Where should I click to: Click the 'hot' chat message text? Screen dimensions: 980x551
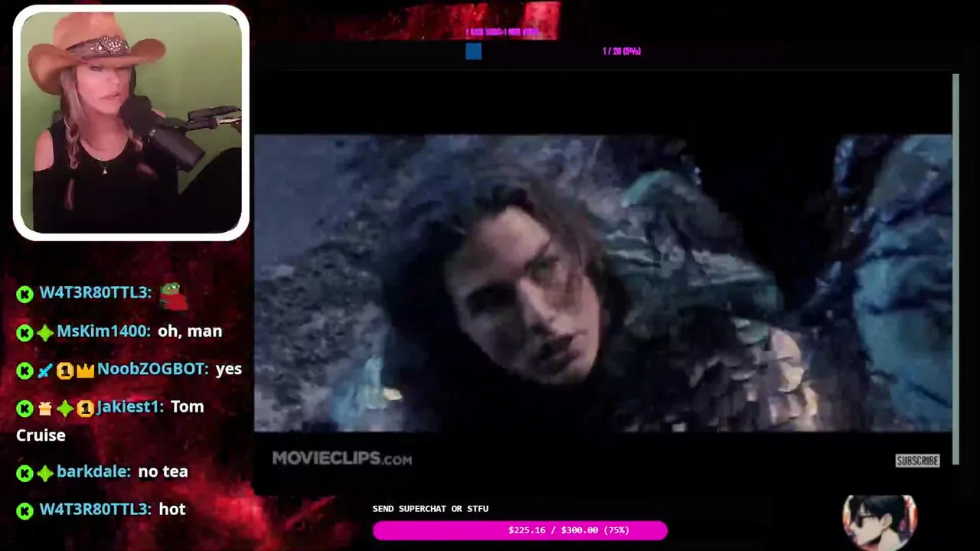click(172, 509)
